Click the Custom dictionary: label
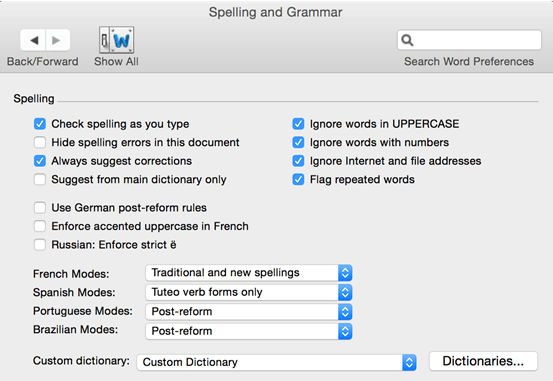Image resolution: width=553 pixels, height=381 pixels. [x=81, y=361]
